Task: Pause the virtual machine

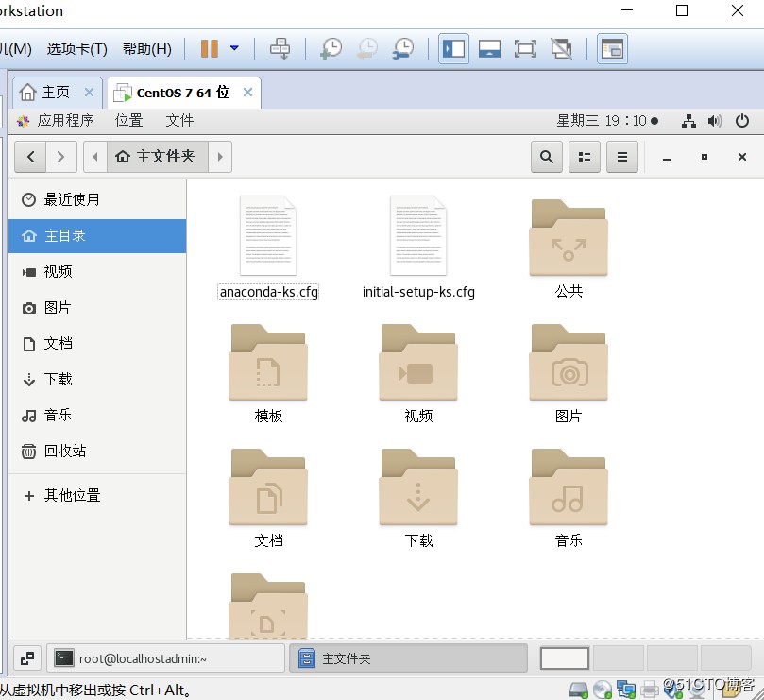Action: pos(209,48)
